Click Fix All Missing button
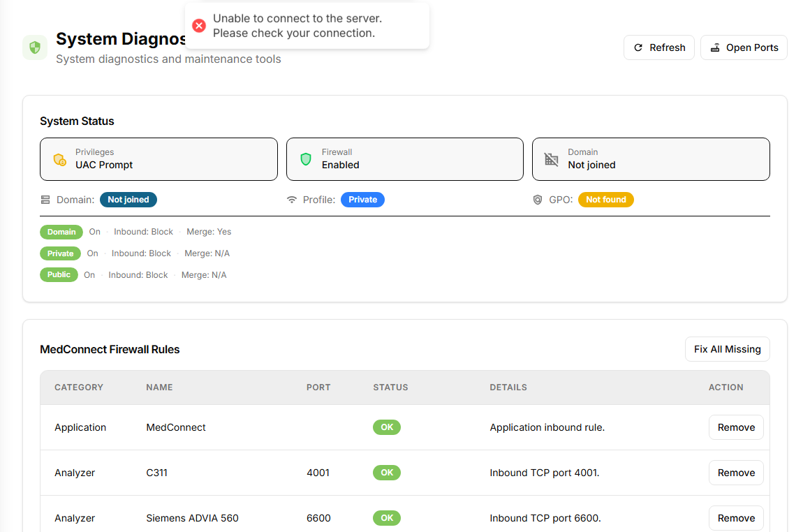 (x=728, y=349)
